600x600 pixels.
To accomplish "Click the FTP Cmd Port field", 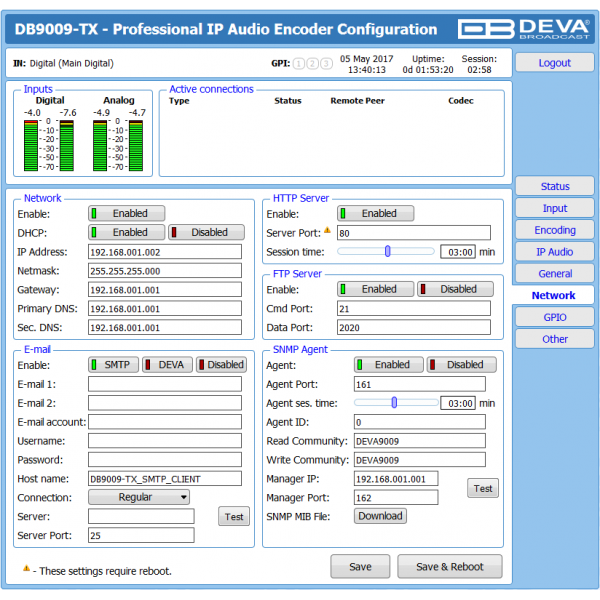I will pos(414,308).
